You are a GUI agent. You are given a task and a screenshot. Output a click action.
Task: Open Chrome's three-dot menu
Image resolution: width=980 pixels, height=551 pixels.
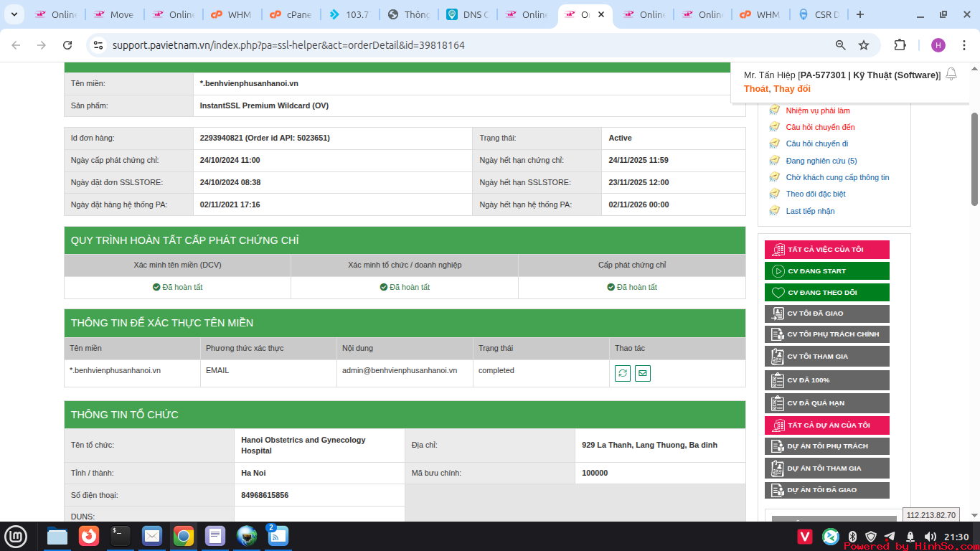point(964,45)
